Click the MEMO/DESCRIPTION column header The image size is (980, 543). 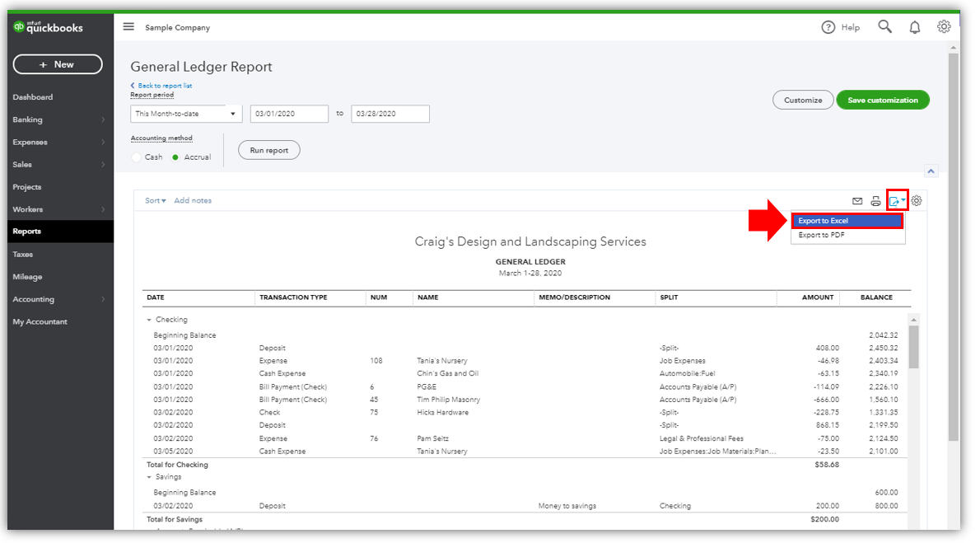click(x=574, y=297)
